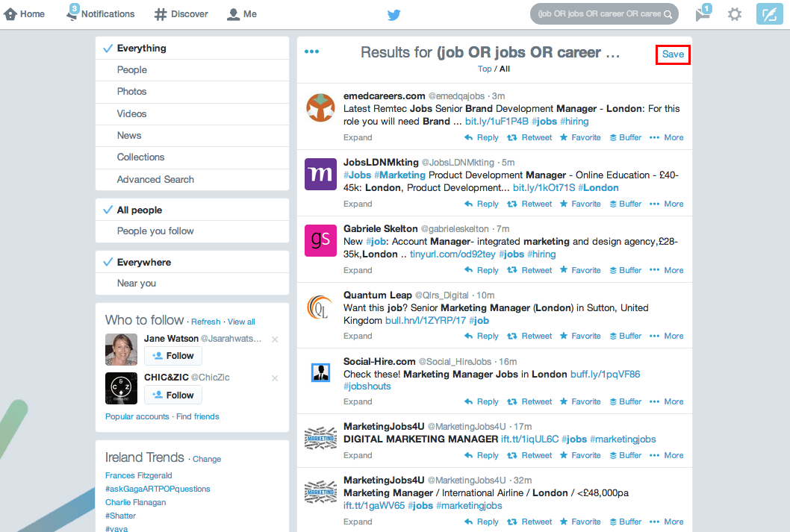Click the Twitter bird logo
790x532 pixels.
(x=394, y=15)
